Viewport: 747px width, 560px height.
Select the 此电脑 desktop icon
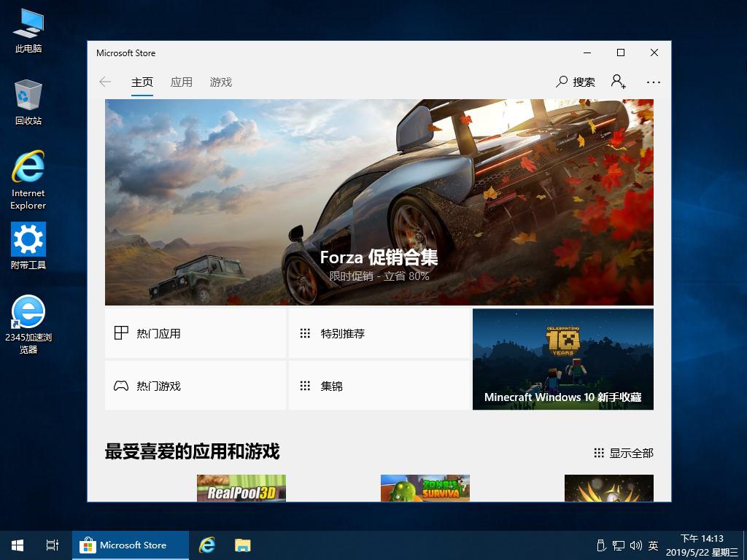[x=28, y=31]
